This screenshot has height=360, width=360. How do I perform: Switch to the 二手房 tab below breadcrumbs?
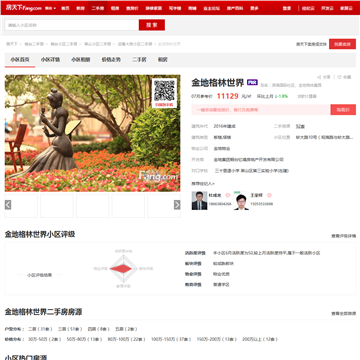click(139, 60)
